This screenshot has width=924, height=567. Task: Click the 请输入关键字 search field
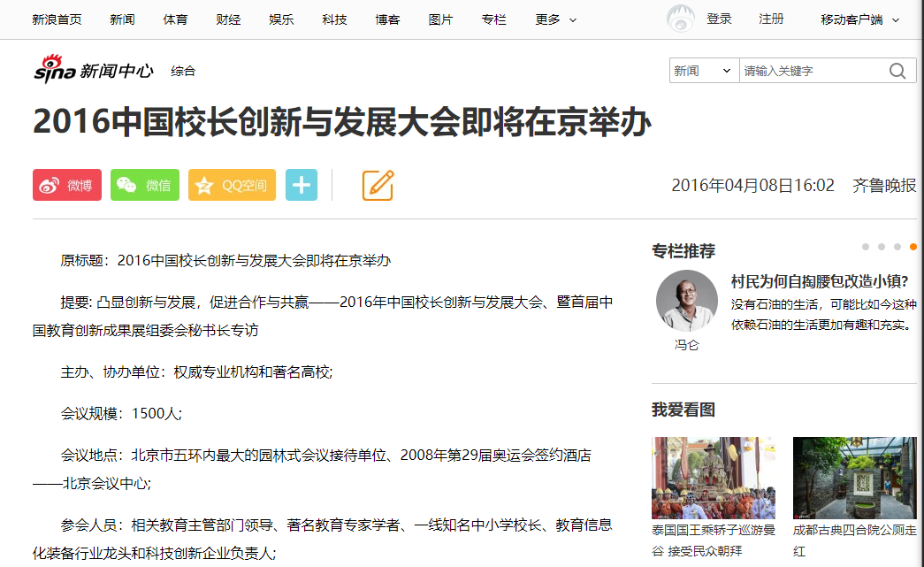813,71
